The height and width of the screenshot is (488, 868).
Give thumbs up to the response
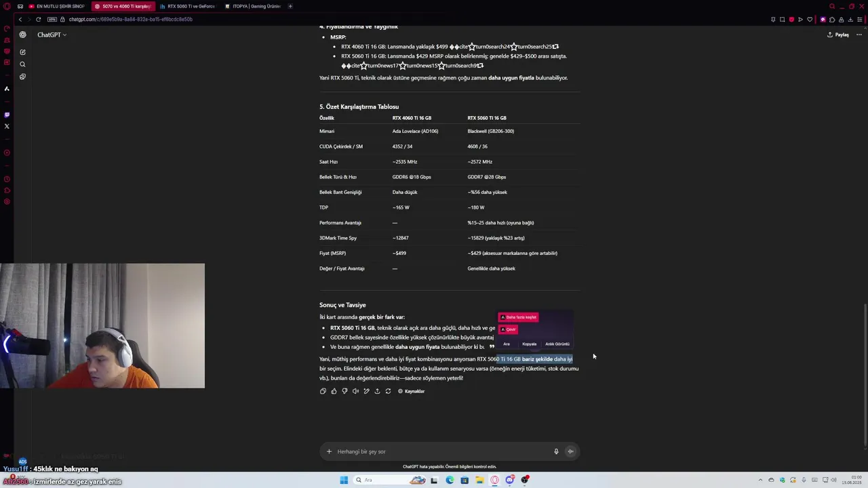(334, 391)
